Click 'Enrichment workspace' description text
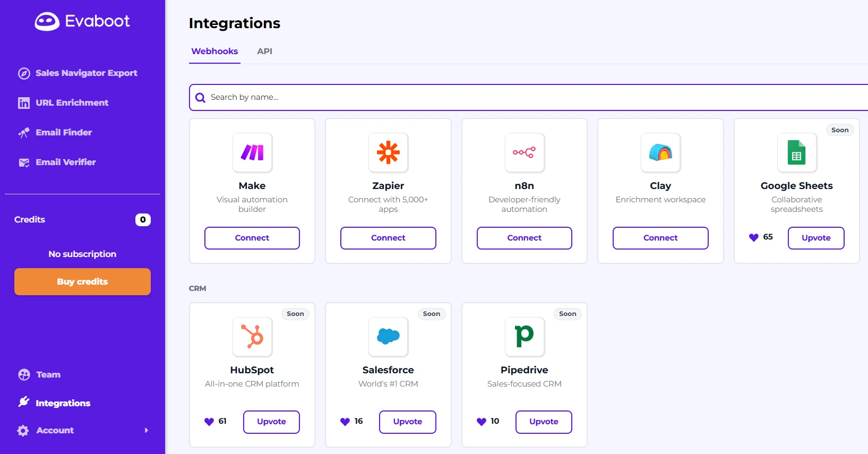The width and height of the screenshot is (868, 454). (660, 200)
